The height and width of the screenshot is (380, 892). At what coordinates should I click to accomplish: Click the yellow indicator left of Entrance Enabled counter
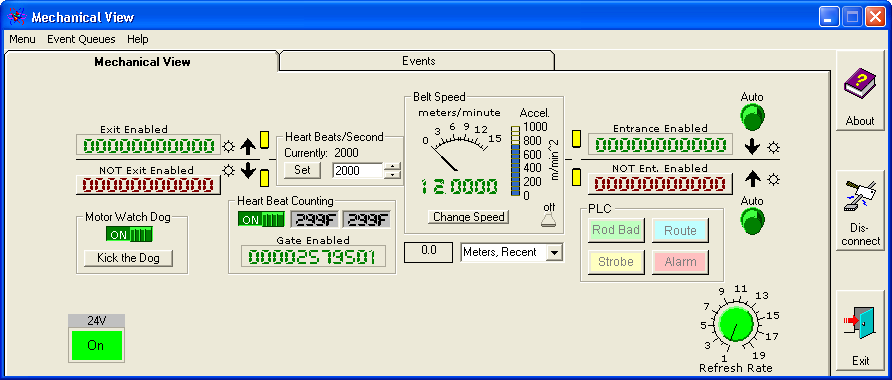coord(576,139)
